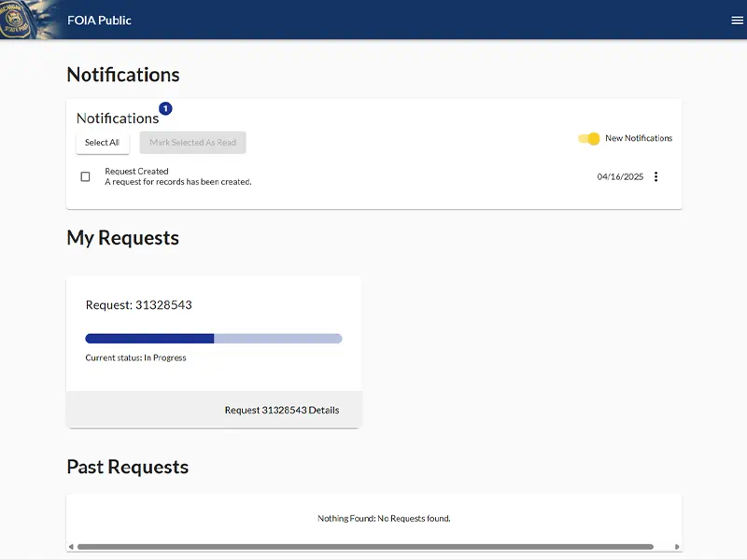Click the 'My Requests' heading

click(x=123, y=238)
